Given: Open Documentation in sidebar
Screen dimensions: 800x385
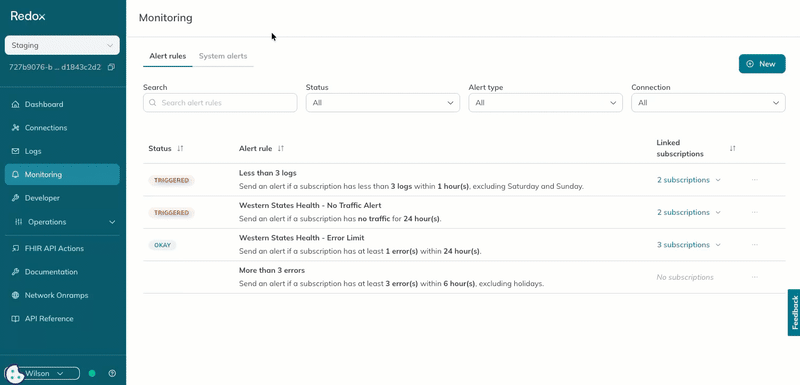Looking at the screenshot, I should [62, 272].
